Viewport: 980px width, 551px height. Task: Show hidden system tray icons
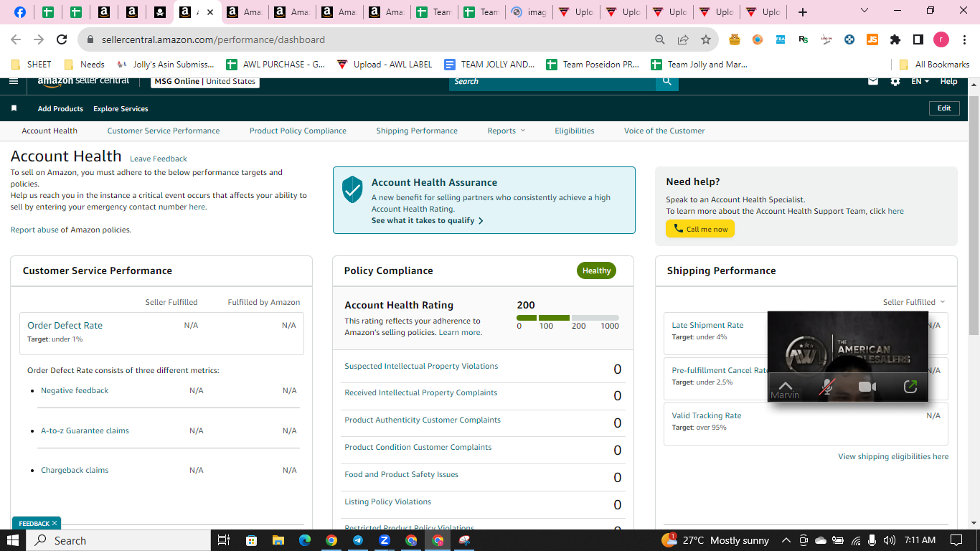coord(786,540)
